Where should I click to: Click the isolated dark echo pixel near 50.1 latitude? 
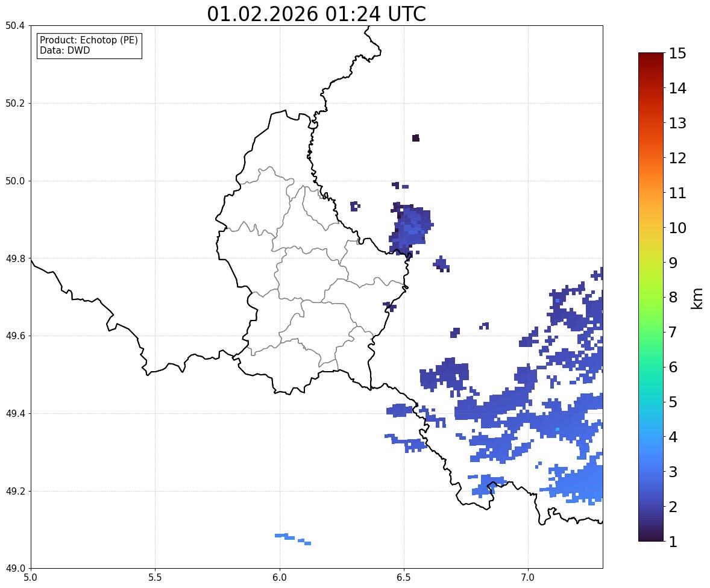pos(416,138)
